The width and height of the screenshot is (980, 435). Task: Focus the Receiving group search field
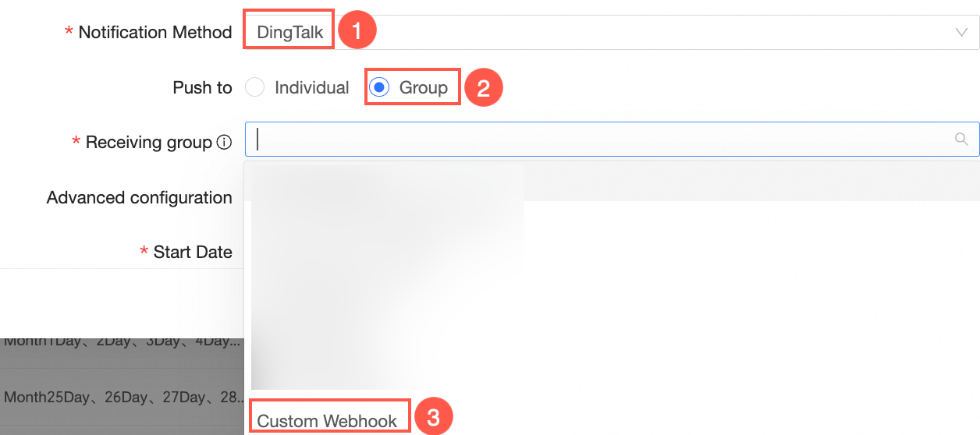[593, 140]
